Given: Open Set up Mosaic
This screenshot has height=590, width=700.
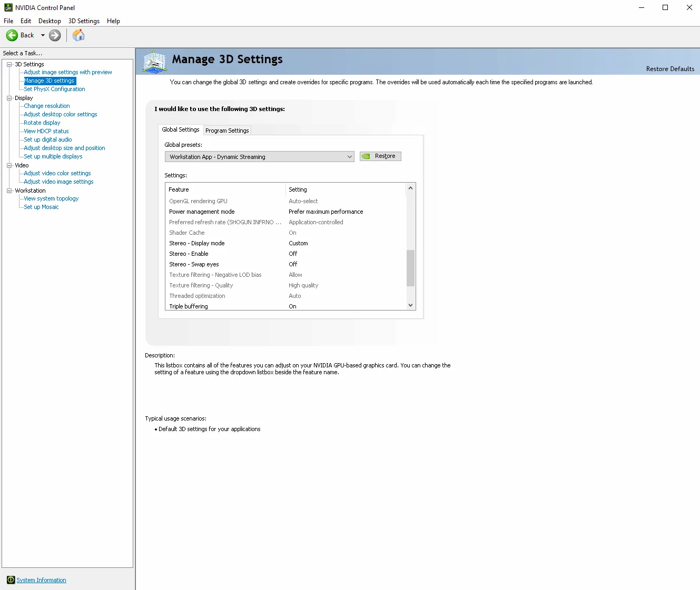Looking at the screenshot, I should pos(41,207).
